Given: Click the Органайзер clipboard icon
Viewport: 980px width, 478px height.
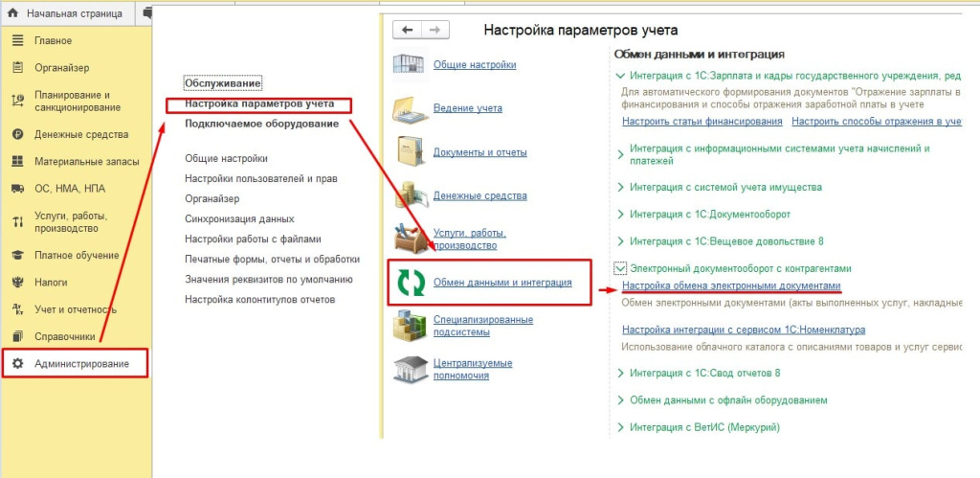Looking at the screenshot, I should coord(17,68).
